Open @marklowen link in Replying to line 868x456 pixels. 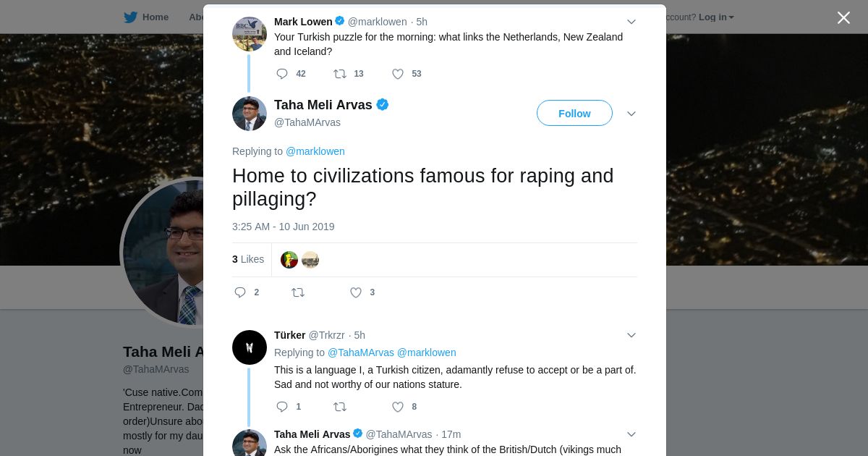[315, 151]
